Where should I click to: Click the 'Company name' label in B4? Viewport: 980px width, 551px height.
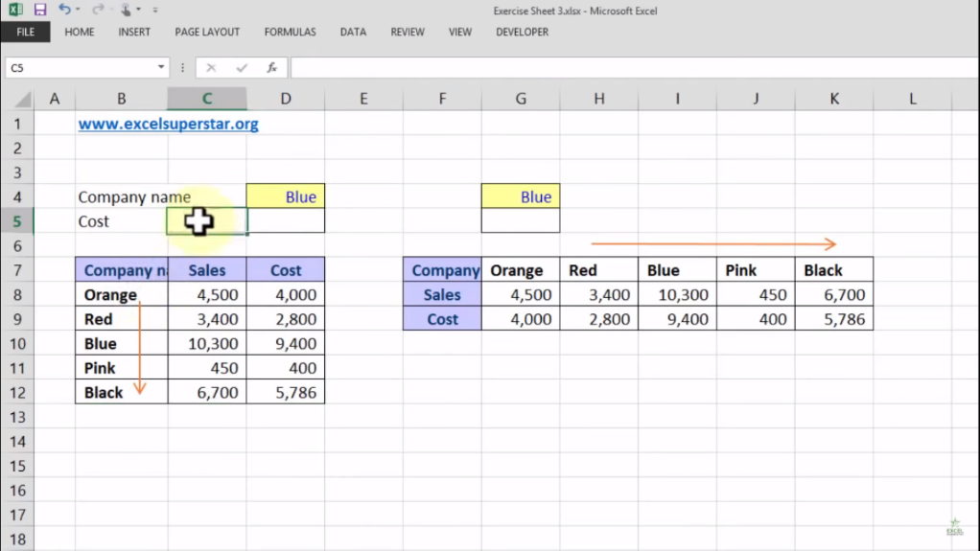tap(134, 196)
